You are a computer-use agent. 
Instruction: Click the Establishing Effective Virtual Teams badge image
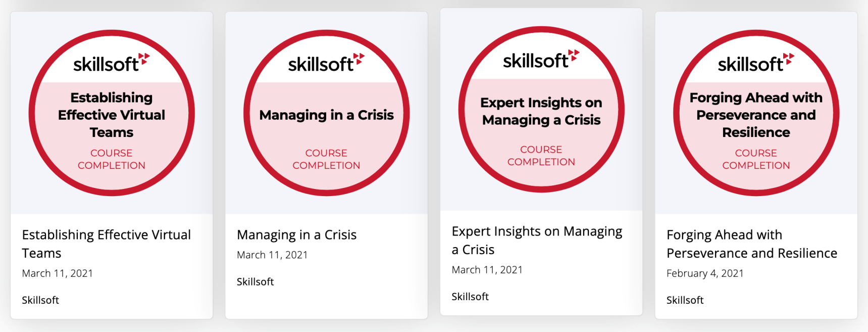112,113
